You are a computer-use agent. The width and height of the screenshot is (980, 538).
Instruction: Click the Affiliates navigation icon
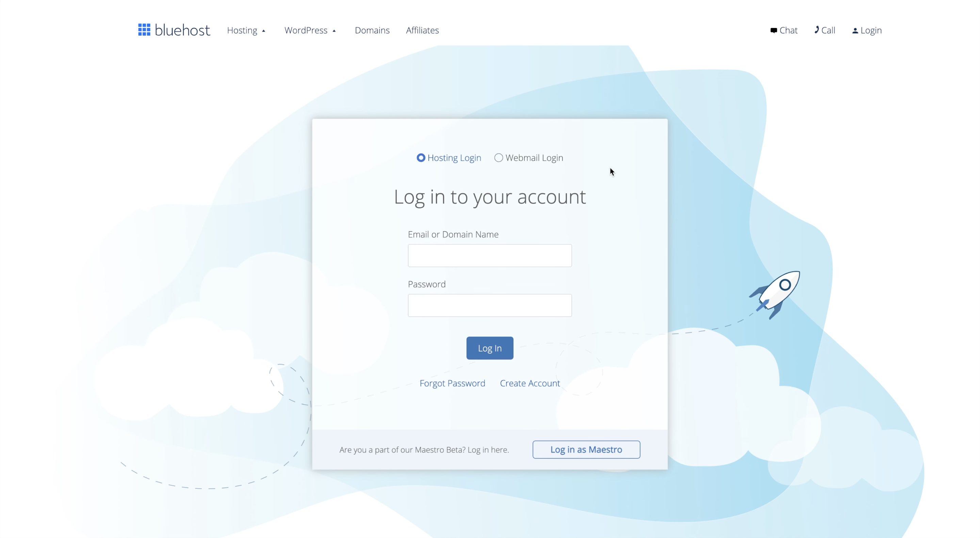pyautogui.click(x=422, y=30)
